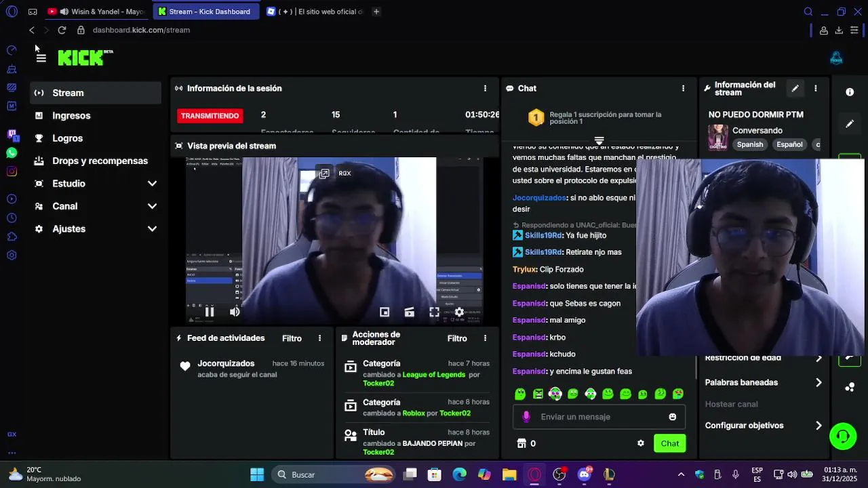Go back to previous page
This screenshot has height=488, width=868.
(31, 30)
